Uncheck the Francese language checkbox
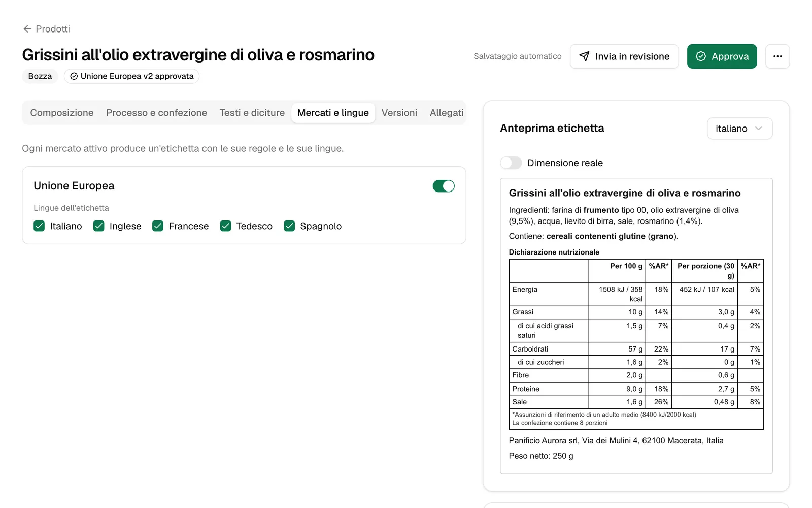The image size is (812, 508). coord(158,226)
